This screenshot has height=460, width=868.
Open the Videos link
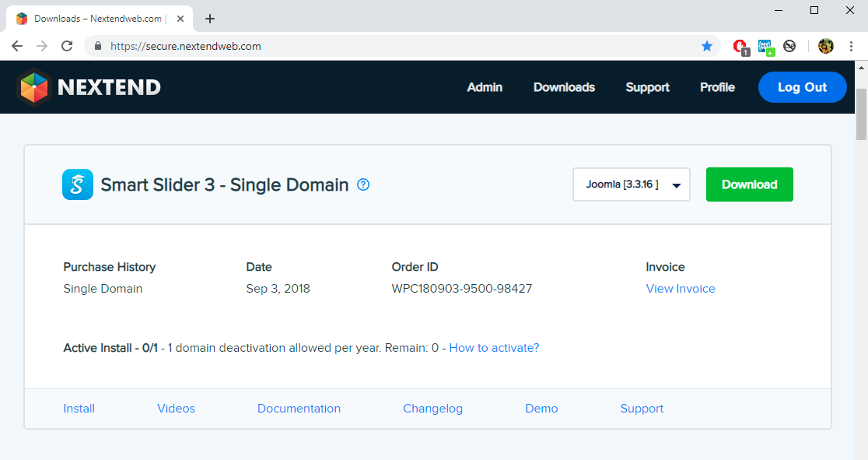[176, 409]
